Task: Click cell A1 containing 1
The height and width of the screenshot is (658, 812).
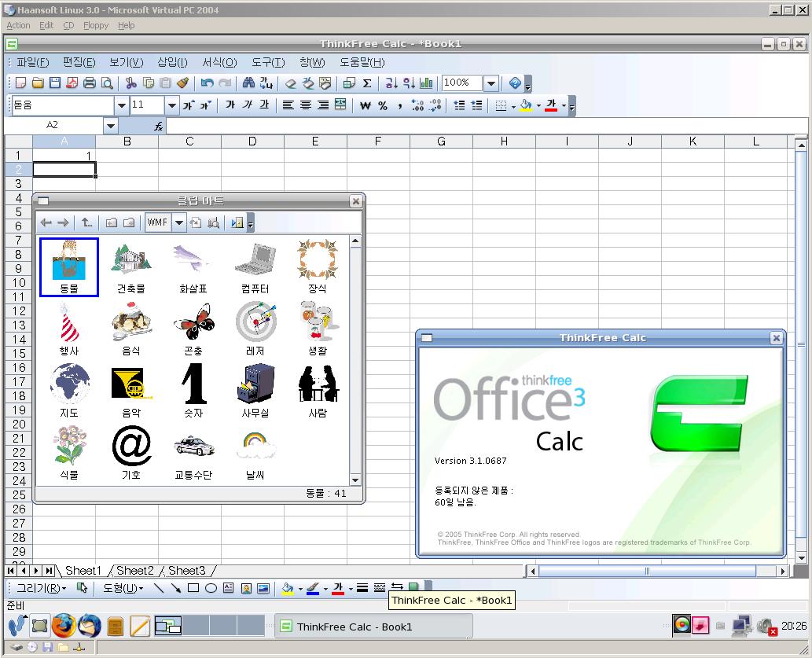Action: (64, 156)
